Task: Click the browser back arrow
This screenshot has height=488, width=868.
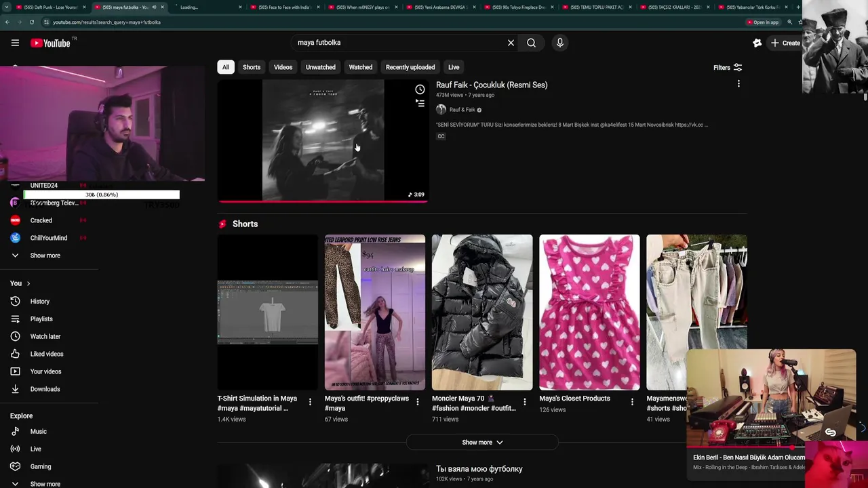Action: pos(7,22)
